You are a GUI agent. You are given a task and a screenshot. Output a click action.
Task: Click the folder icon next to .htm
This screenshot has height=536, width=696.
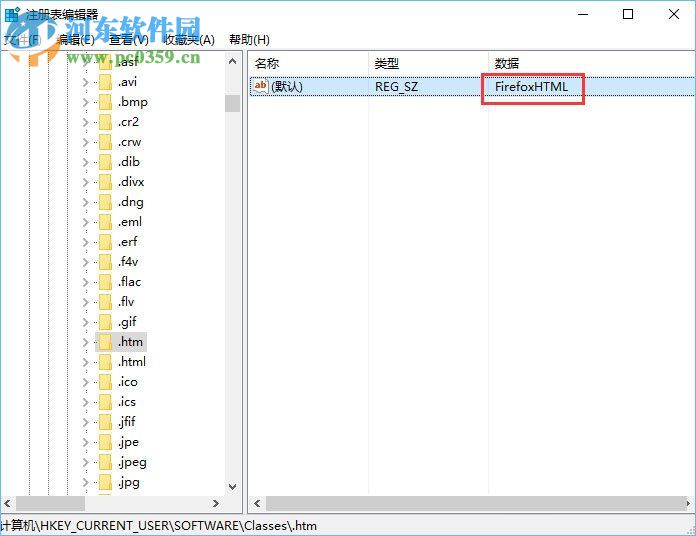[x=105, y=342]
